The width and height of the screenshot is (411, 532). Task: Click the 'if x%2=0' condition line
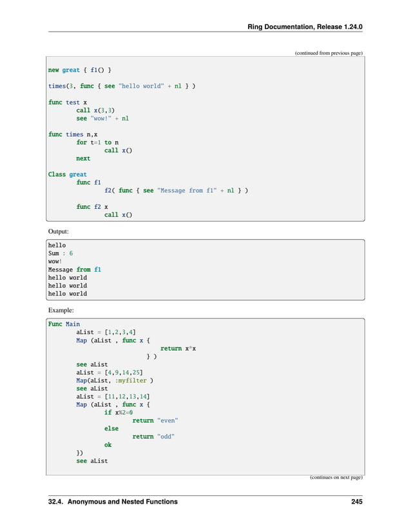click(x=119, y=413)
